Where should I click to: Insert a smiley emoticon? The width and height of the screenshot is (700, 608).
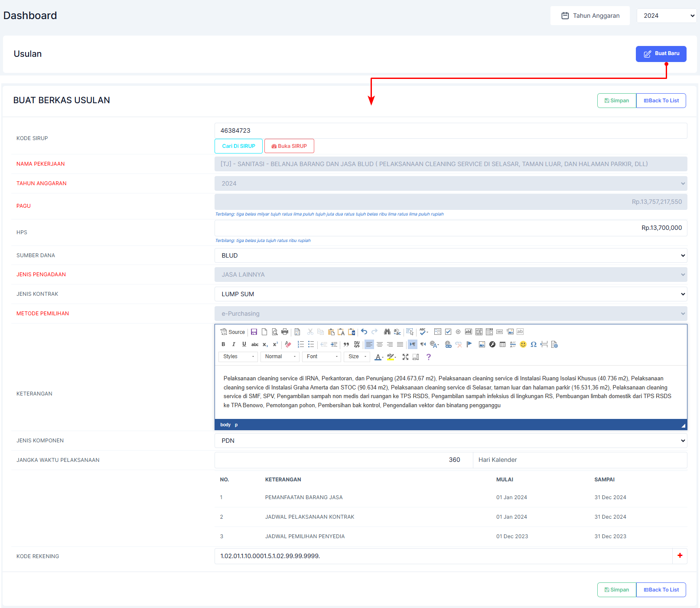pyautogui.click(x=523, y=345)
